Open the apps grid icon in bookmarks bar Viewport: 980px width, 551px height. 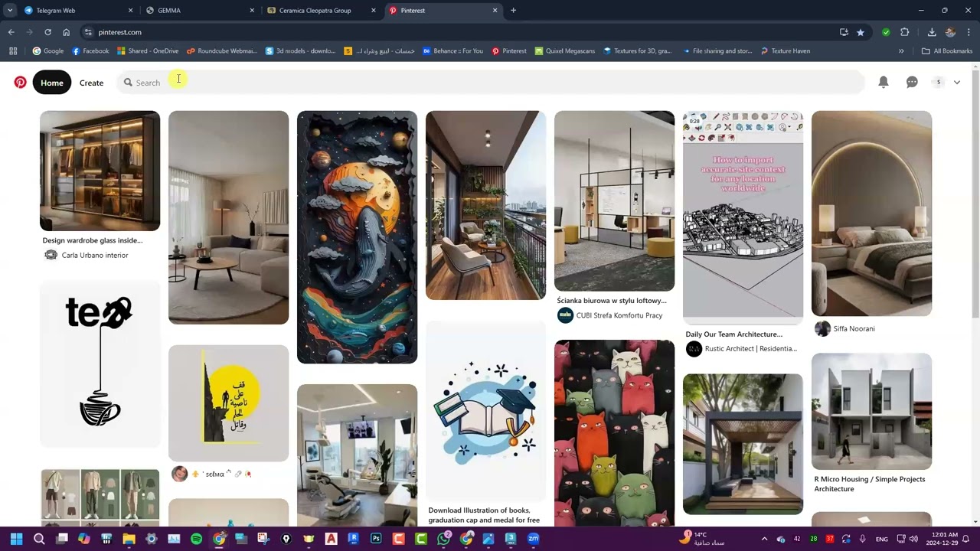[13, 51]
